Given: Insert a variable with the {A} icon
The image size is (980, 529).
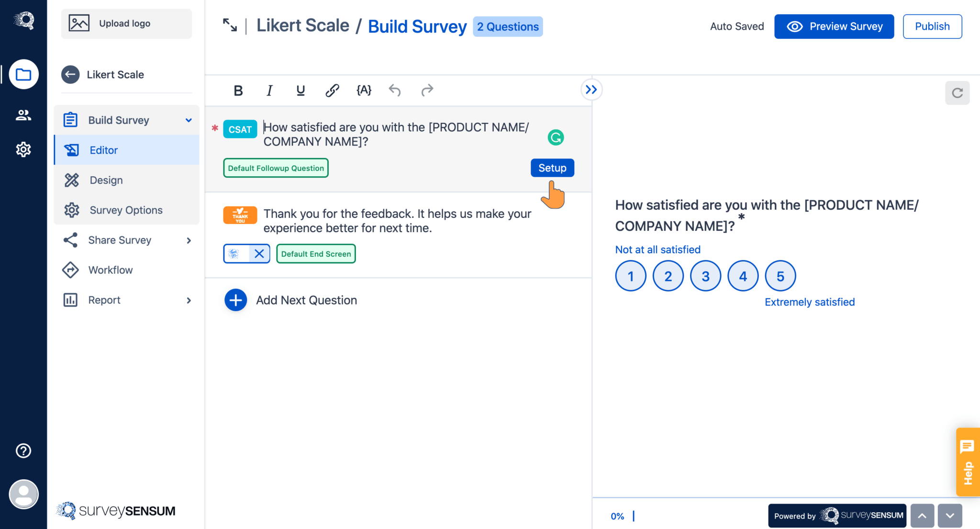Looking at the screenshot, I should (x=364, y=90).
